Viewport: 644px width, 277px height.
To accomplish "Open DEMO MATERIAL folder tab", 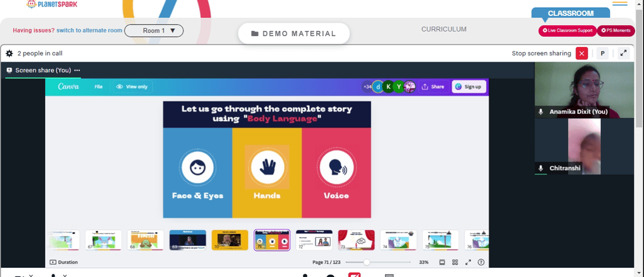I will tap(294, 33).
